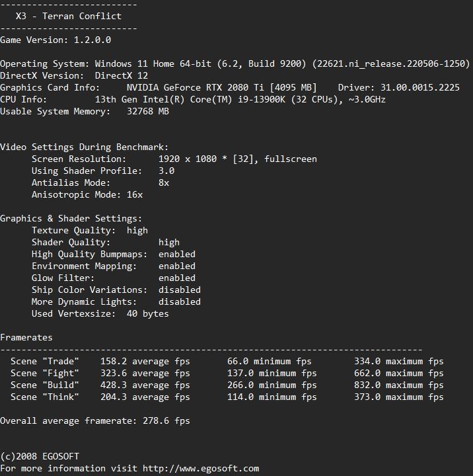The height and width of the screenshot is (476, 473).
Task: Click the 'DirectX Version: DirectX 12' line
Action: (74, 75)
